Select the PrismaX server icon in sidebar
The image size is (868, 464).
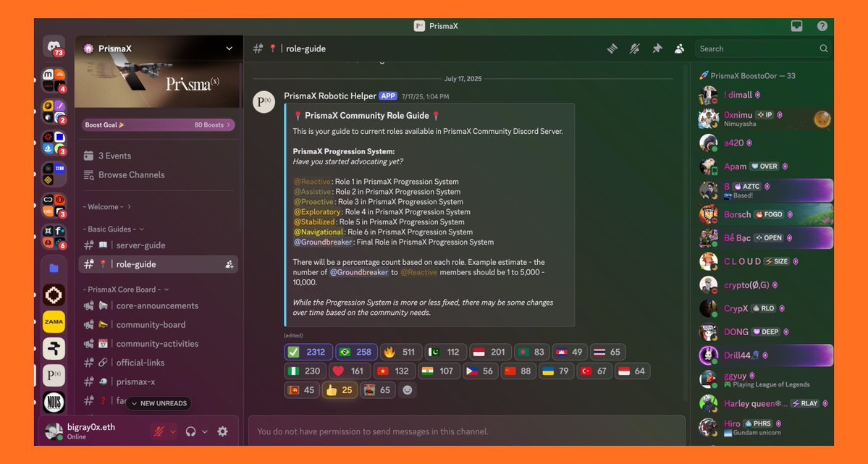coord(54,376)
